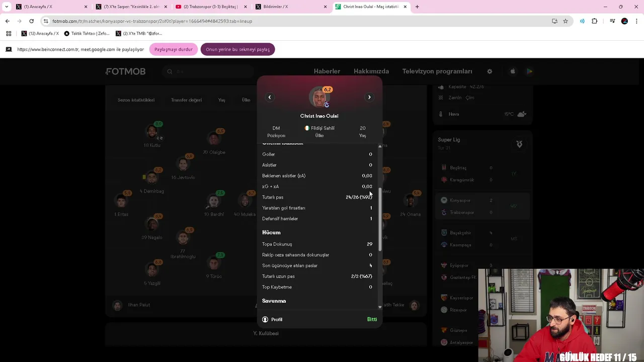Viewport: 644px width, 362px height.
Task: Open (12) Anasayfa / X bookmark
Action: click(x=40, y=33)
